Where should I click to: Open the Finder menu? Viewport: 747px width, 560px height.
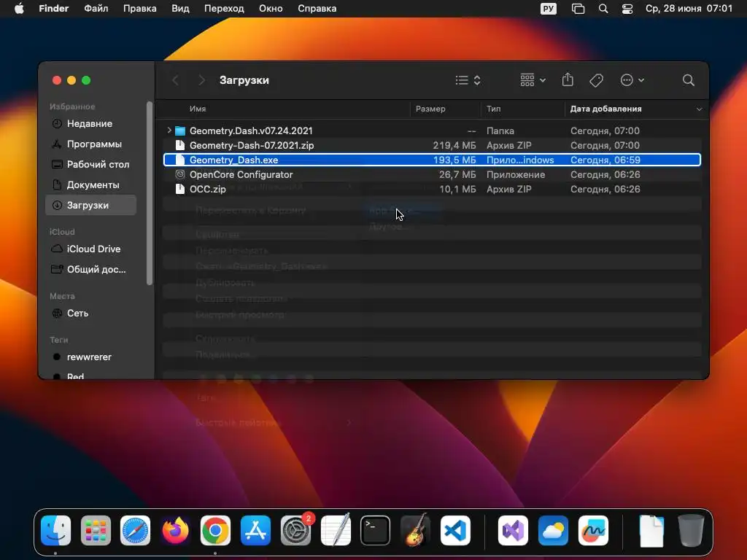(x=53, y=9)
